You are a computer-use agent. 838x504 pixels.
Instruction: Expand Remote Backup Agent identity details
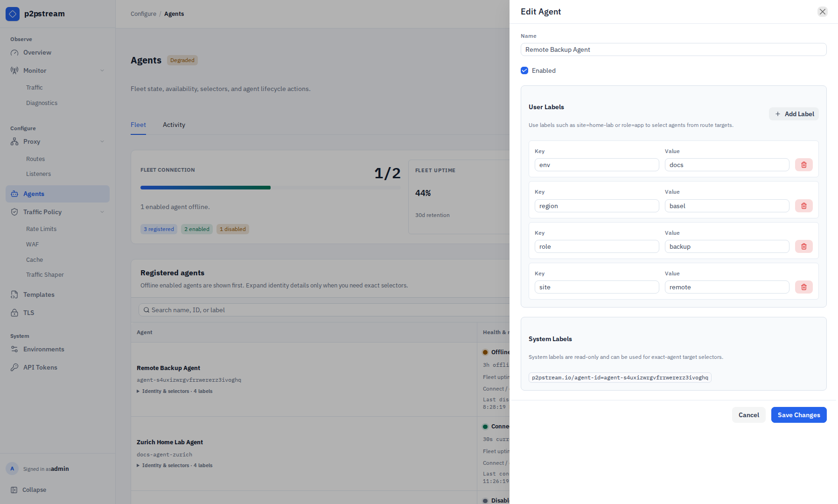point(175,391)
